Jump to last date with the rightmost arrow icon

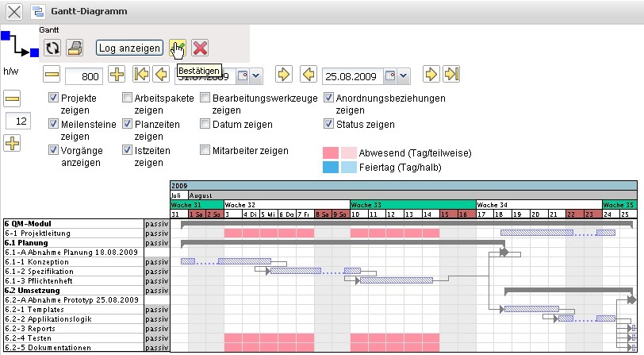(x=451, y=75)
